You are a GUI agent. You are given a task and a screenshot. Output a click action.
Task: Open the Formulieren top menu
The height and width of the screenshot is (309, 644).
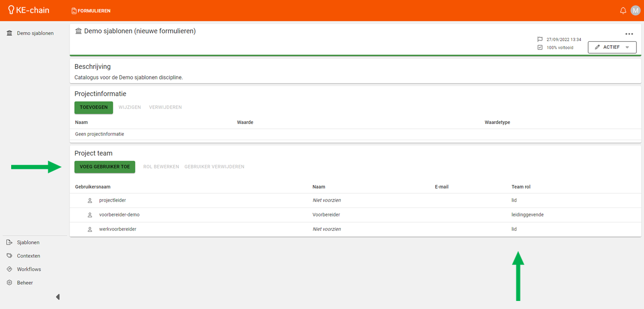pyautogui.click(x=91, y=11)
